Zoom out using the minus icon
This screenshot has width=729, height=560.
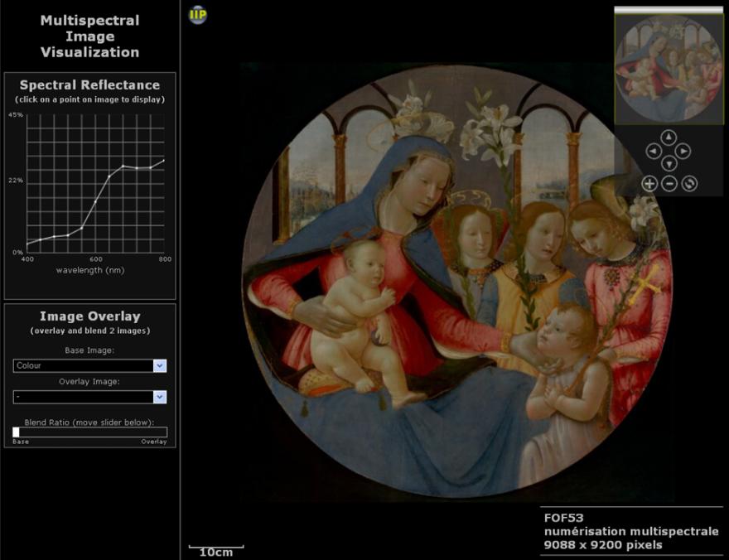669,184
